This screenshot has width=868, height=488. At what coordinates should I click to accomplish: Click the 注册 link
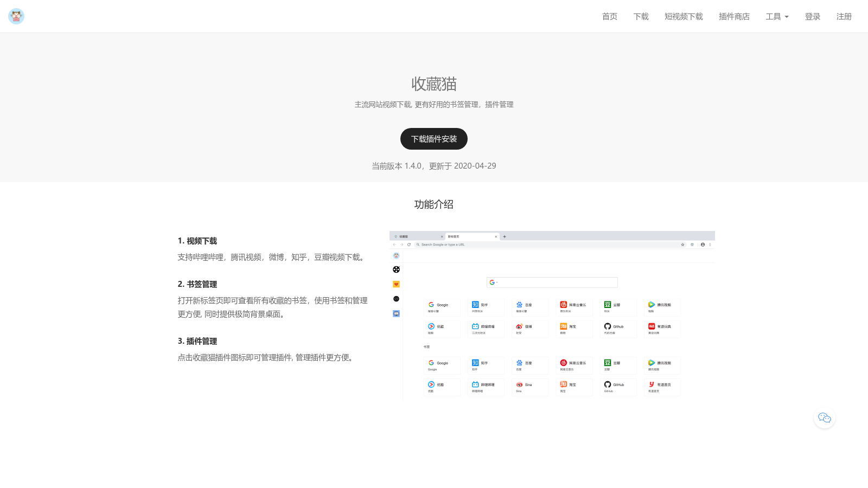click(844, 16)
